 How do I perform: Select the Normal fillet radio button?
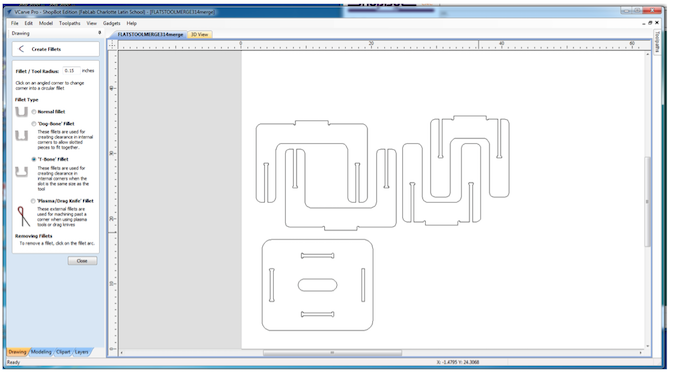(x=34, y=112)
